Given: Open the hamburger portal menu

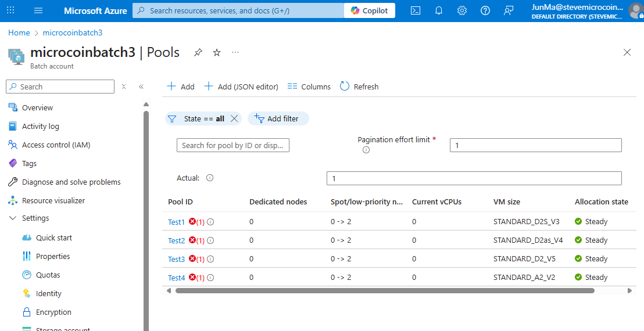Looking at the screenshot, I should coord(38,10).
